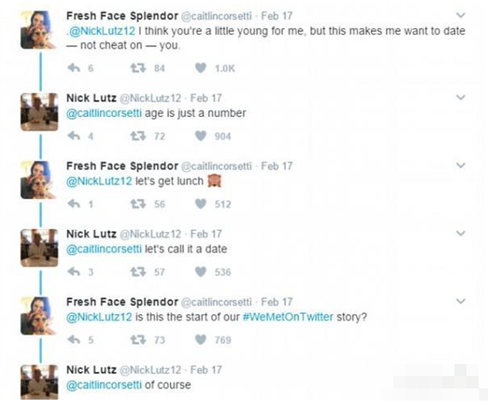Reply to the 'let's get lunch' tweet
Image resolution: width=488 pixels, height=410 pixels.
coord(74,204)
